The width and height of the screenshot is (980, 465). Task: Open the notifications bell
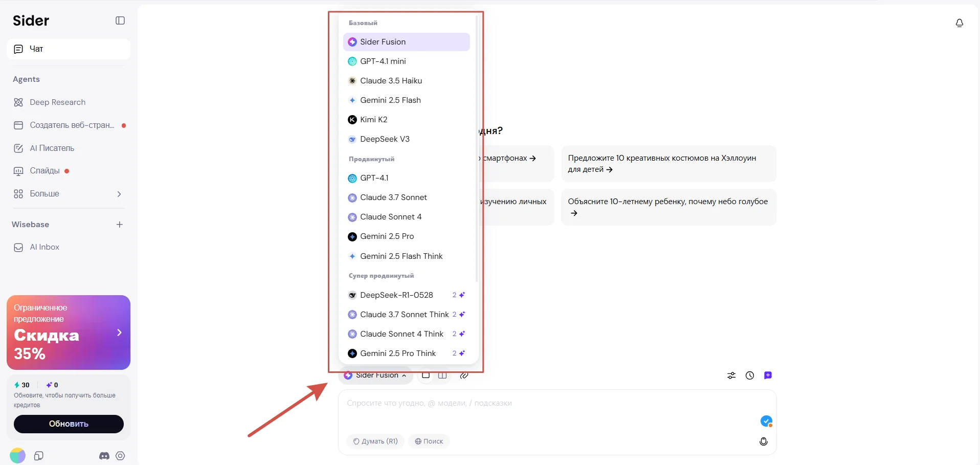point(960,23)
